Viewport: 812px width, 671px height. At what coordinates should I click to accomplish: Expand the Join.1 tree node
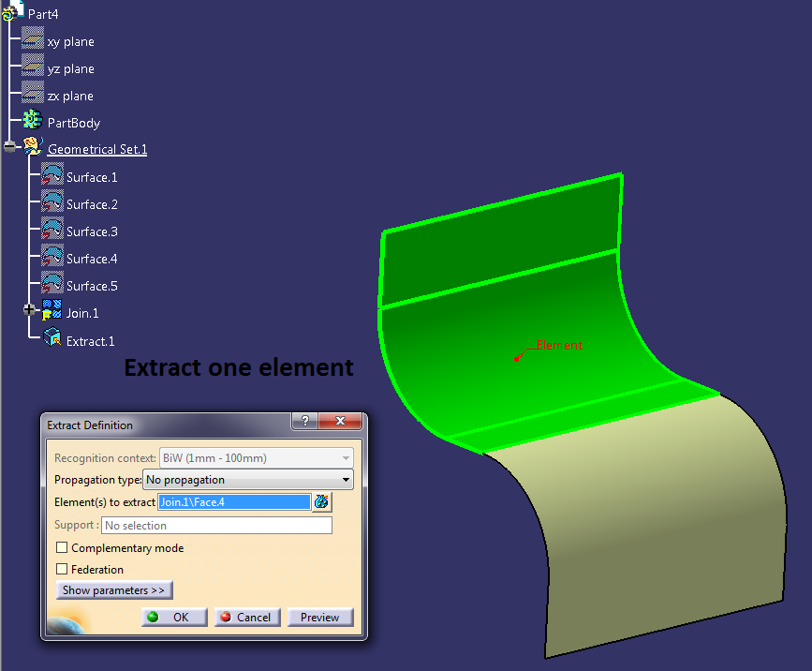(x=29, y=308)
